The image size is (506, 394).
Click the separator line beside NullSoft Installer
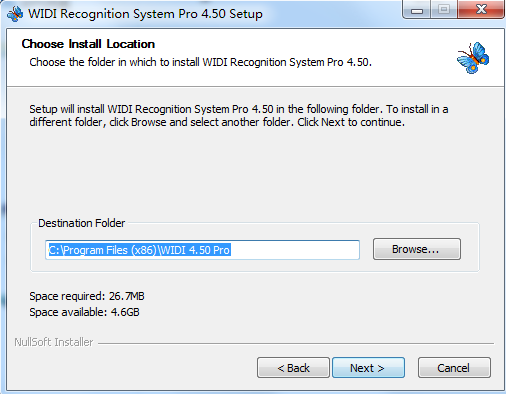point(296,343)
